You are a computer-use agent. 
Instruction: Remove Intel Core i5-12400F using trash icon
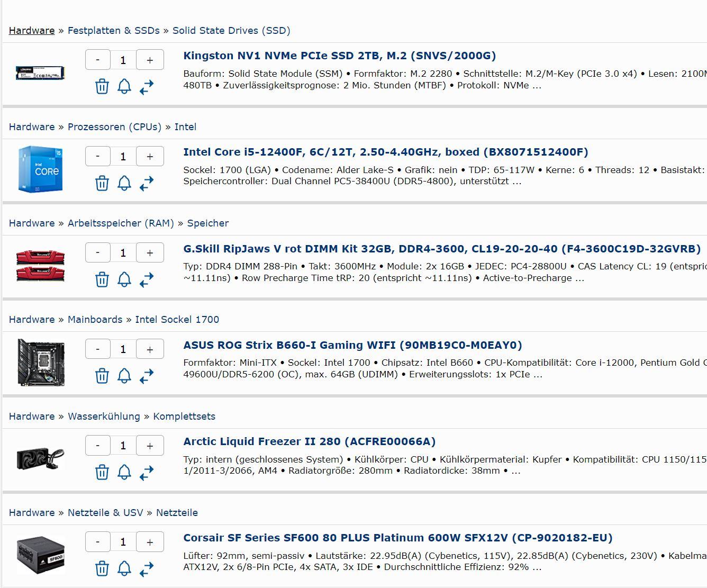102,183
